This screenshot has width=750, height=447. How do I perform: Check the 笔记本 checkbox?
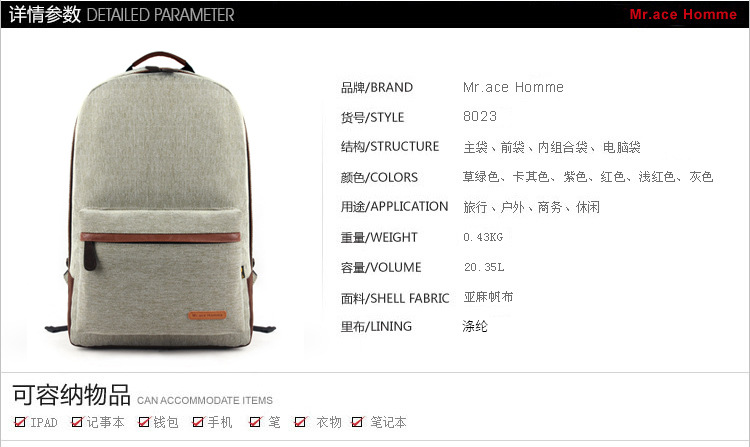coord(357,422)
